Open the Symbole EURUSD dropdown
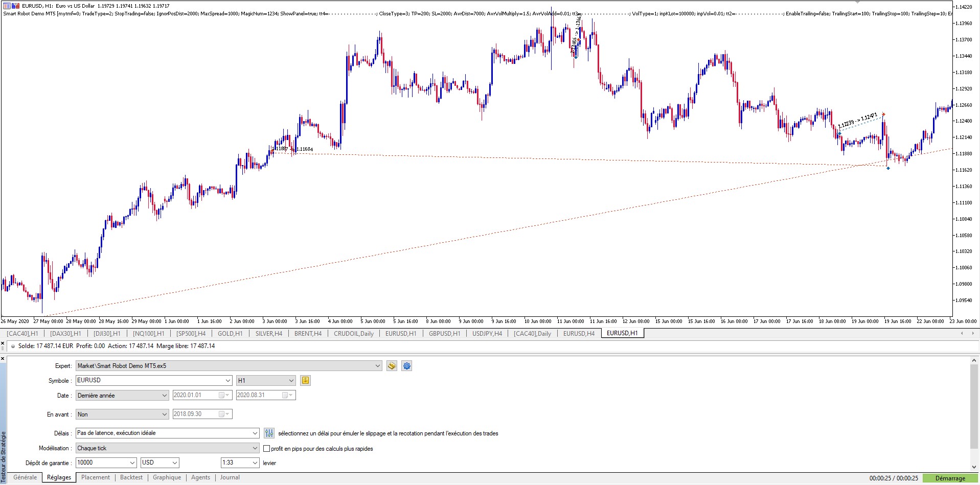This screenshot has width=980, height=485. click(228, 380)
